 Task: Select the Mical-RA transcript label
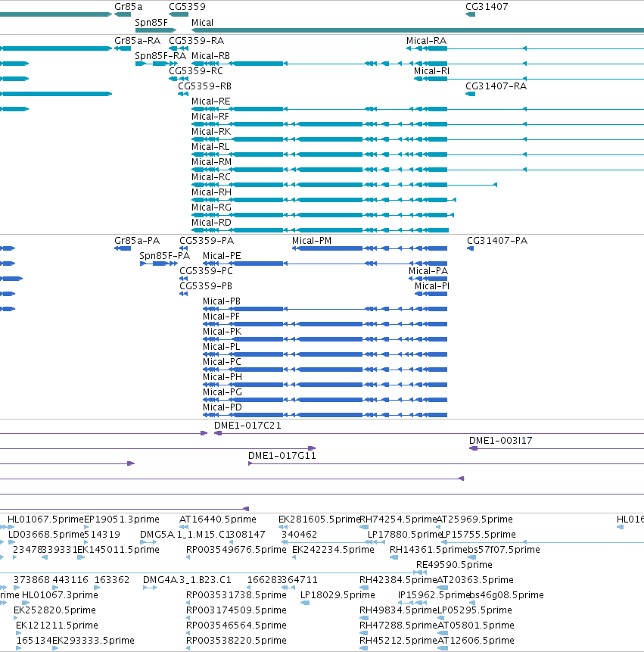pyautogui.click(x=426, y=41)
